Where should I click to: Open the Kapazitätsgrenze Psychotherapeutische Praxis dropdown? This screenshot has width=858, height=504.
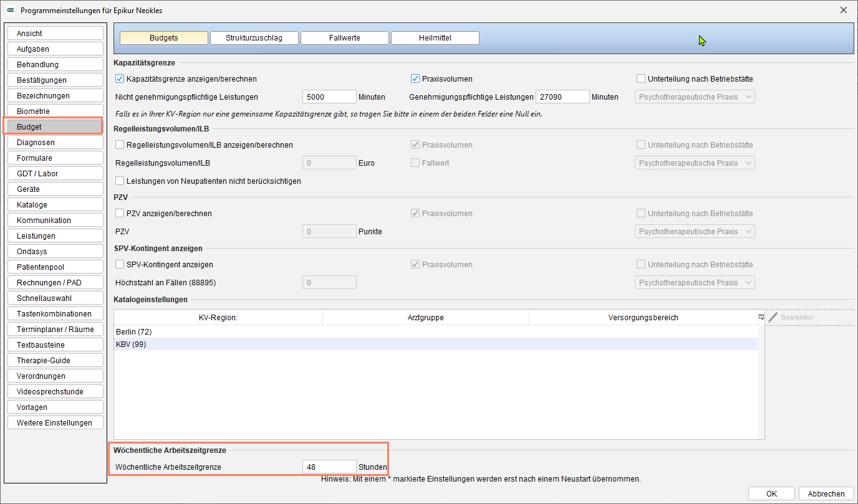click(x=695, y=97)
